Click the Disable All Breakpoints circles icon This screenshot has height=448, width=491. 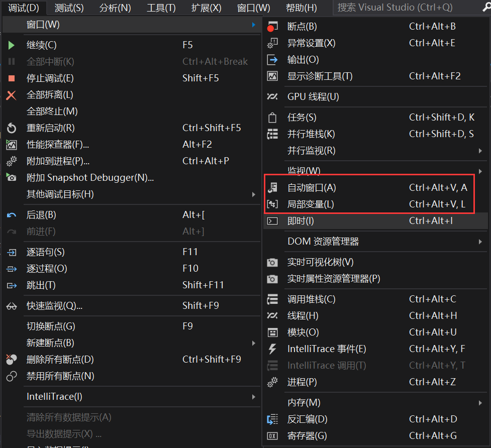pos(12,376)
